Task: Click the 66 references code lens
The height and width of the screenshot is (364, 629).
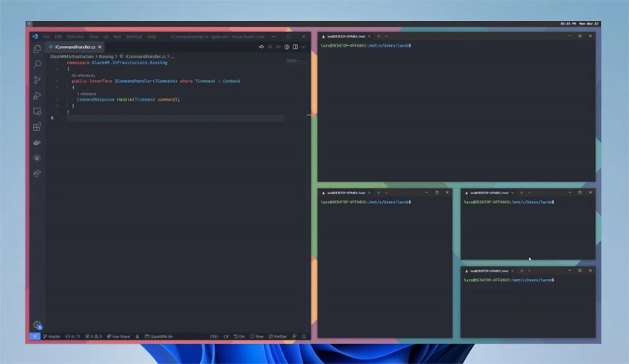Action: (84, 75)
